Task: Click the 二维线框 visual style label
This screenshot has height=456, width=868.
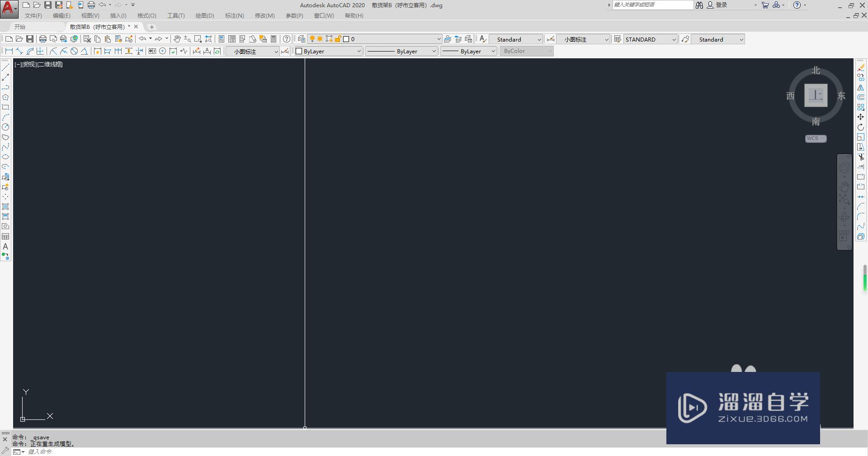Action: click(50, 64)
